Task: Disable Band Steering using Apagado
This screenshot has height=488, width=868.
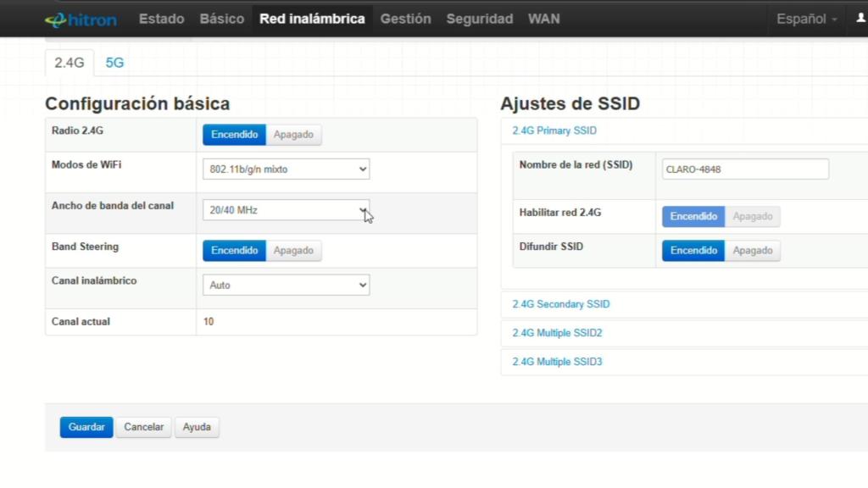Action: pyautogui.click(x=293, y=251)
